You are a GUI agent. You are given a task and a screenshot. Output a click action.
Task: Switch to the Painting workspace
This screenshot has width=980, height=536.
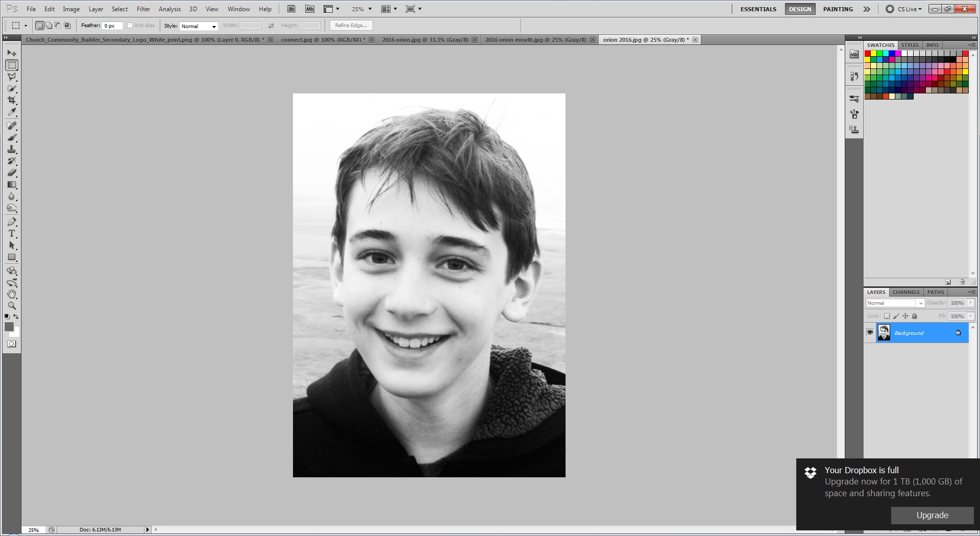click(838, 9)
